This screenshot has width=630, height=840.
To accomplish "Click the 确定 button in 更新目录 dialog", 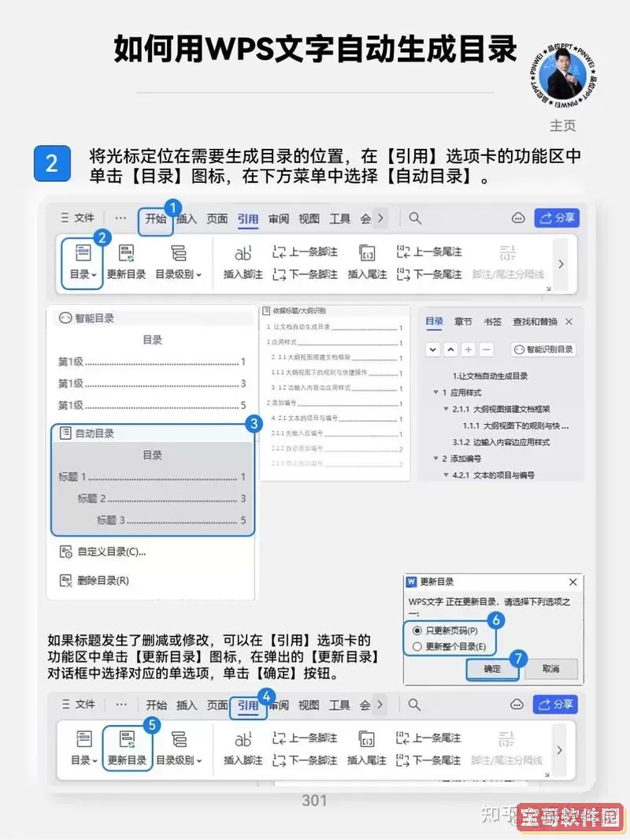I will [492, 668].
